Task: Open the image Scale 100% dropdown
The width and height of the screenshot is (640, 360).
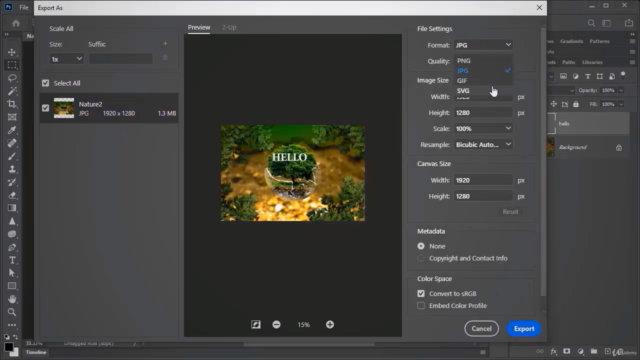Action: tap(483, 129)
